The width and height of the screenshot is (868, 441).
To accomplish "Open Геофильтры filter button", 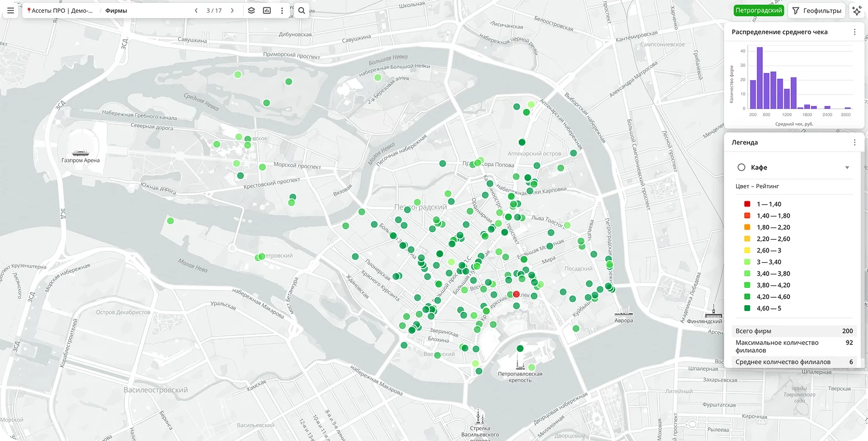I will [x=816, y=10].
